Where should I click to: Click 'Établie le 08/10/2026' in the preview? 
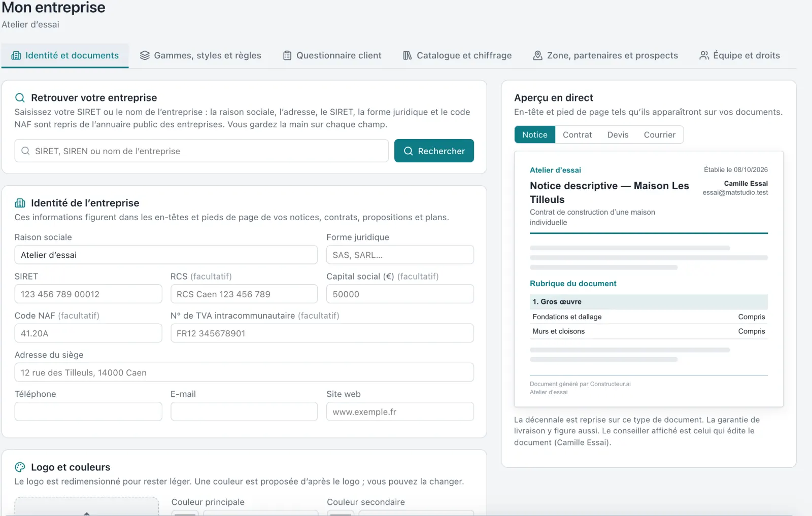click(x=736, y=169)
